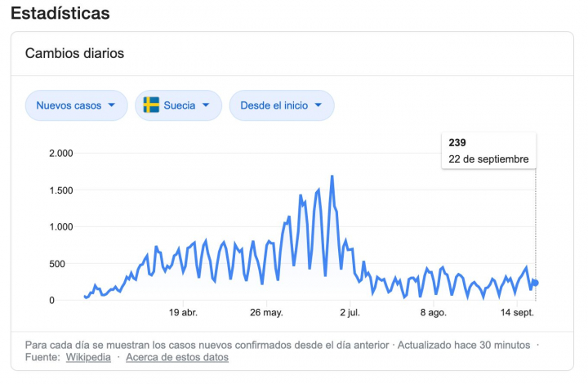Click the 19 abr. axis label

click(x=183, y=313)
